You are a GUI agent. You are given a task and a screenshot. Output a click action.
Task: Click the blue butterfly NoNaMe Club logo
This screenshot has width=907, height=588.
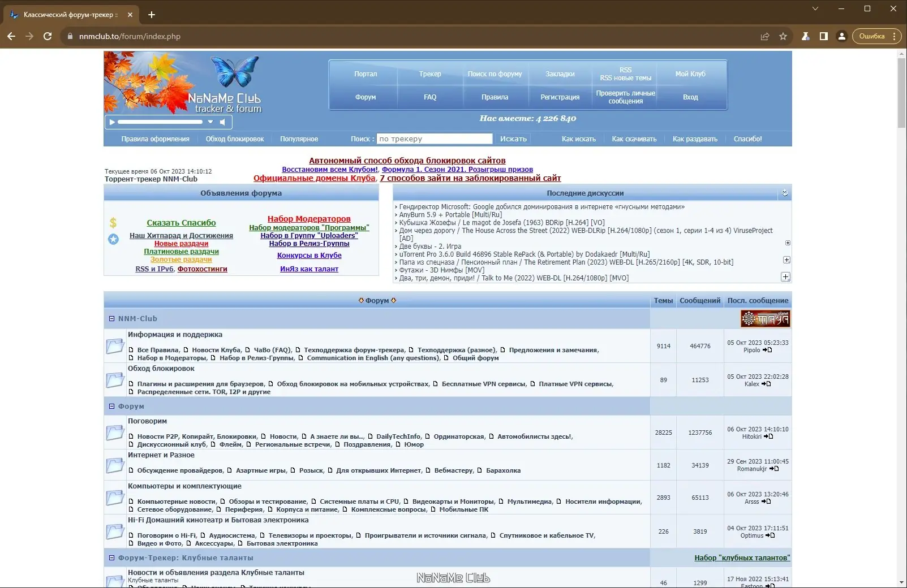[235, 71]
